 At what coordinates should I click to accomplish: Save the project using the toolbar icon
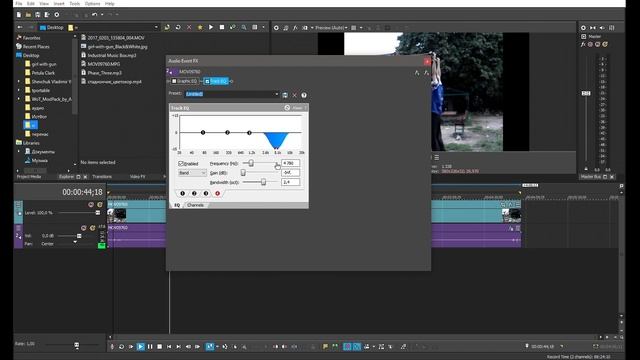(38, 15)
